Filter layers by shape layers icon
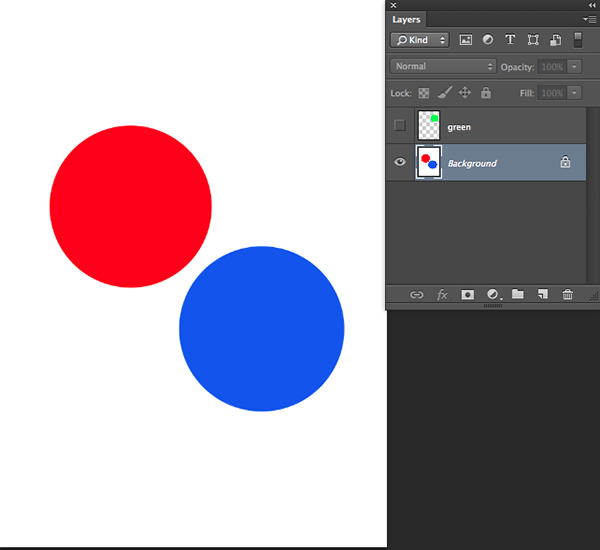 coord(533,40)
